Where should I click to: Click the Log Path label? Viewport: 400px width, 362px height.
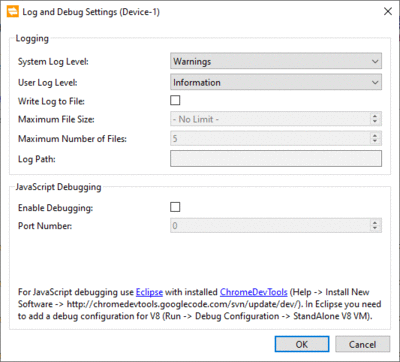pyautogui.click(x=37, y=159)
